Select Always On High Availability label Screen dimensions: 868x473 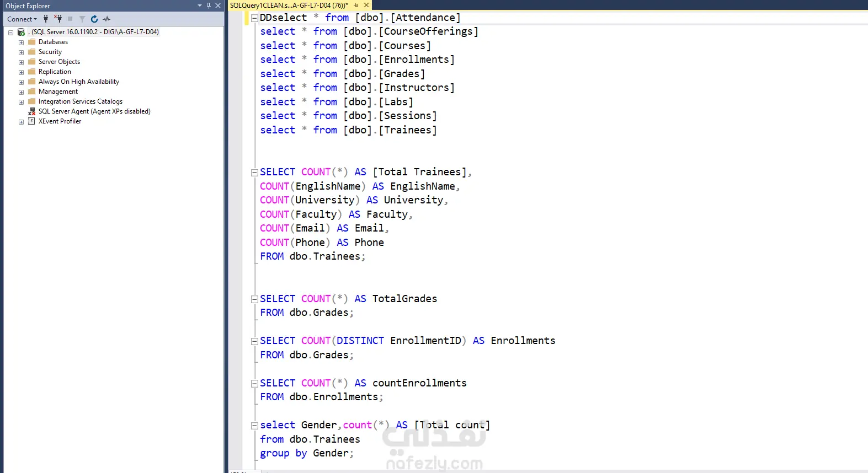click(x=79, y=82)
